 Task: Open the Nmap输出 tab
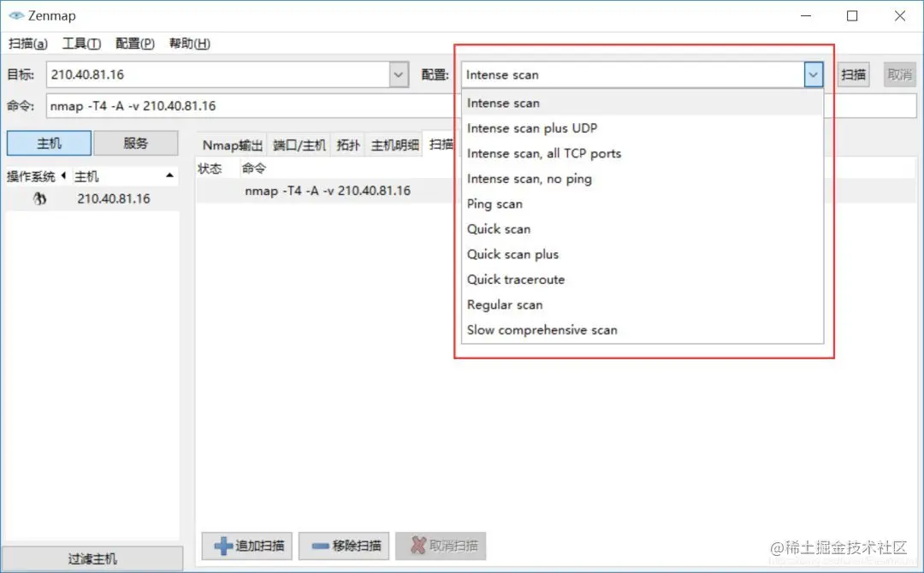232,145
